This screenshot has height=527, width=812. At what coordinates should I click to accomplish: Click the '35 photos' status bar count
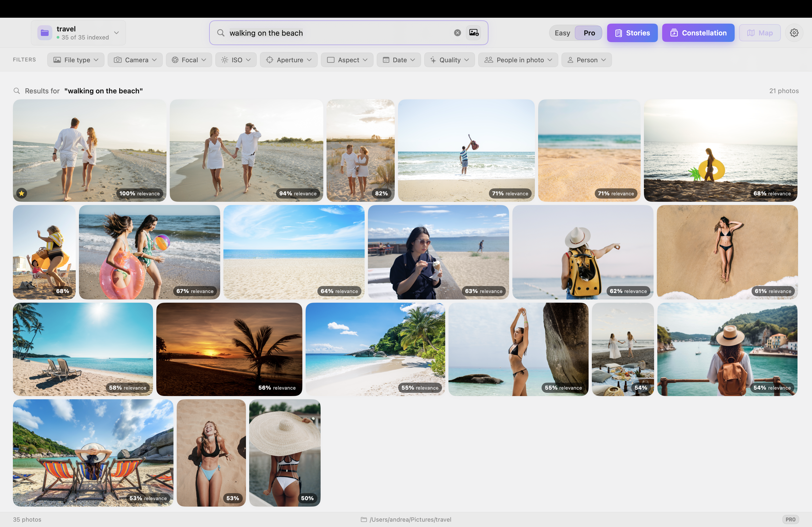[x=27, y=519]
